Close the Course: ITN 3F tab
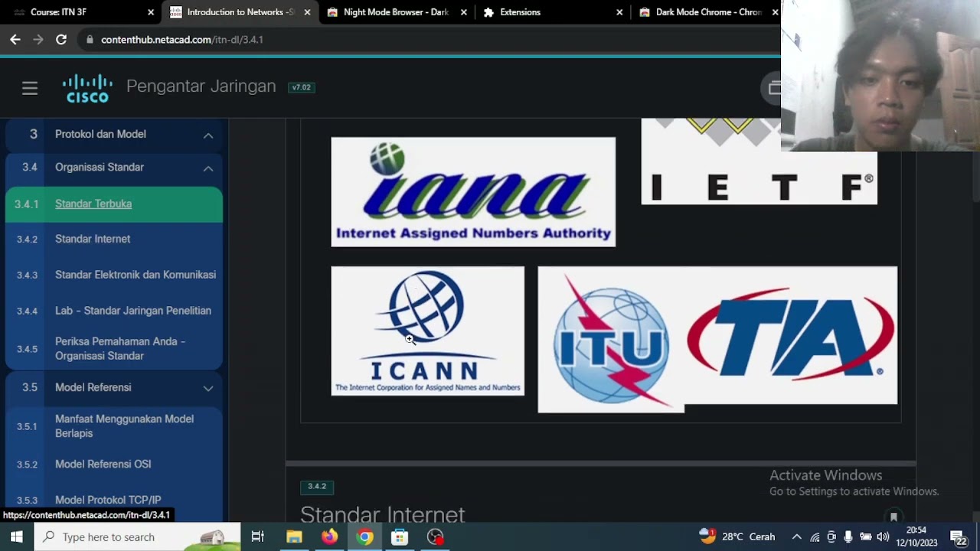Viewport: 980px width, 551px height. (x=151, y=12)
